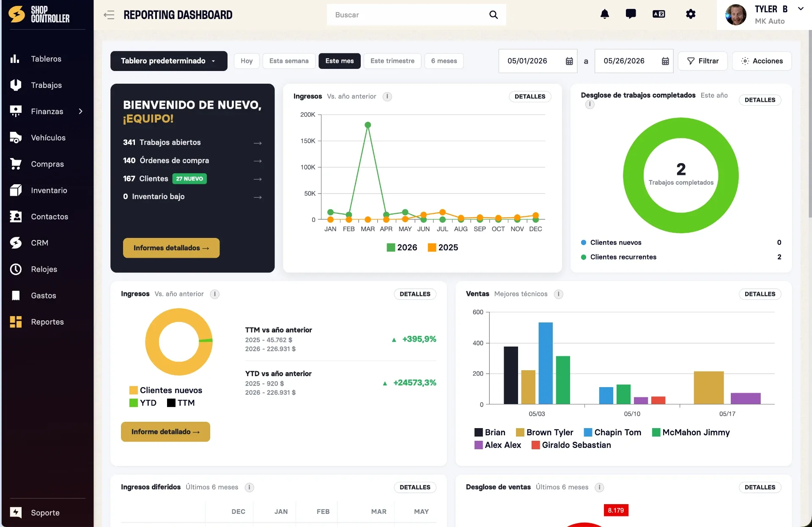
Task: Click the TTM black legend swatch
Action: coord(171,403)
